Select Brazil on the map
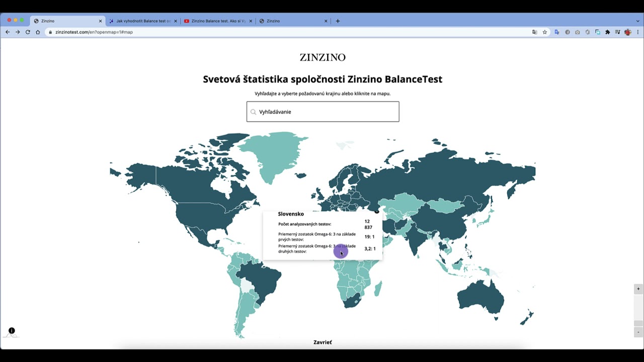 (x=261, y=281)
